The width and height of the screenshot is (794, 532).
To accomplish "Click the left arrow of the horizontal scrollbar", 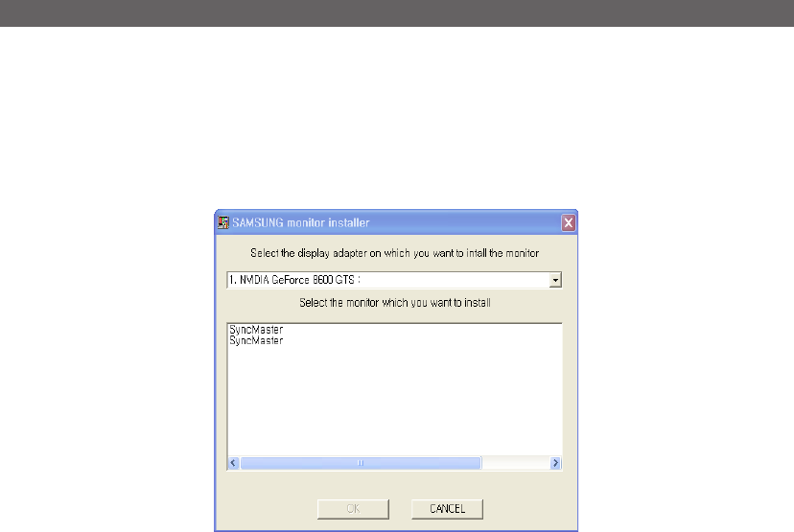I will (x=233, y=463).
